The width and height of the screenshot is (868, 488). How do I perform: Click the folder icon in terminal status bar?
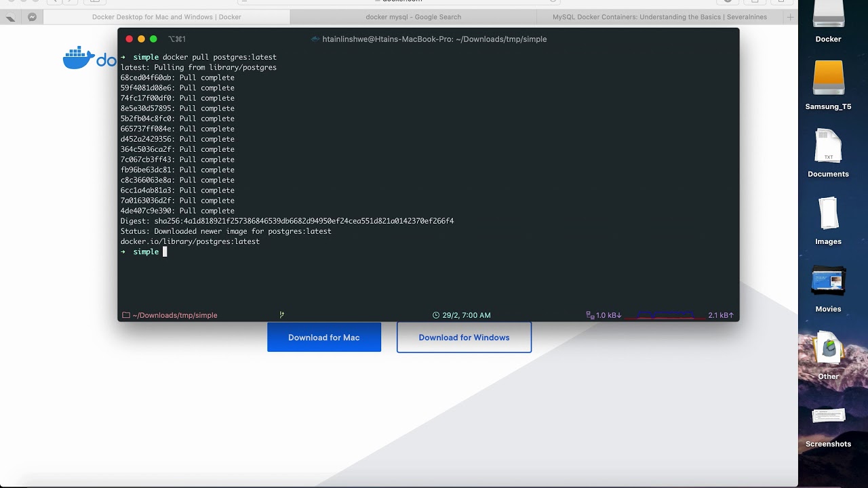(125, 315)
